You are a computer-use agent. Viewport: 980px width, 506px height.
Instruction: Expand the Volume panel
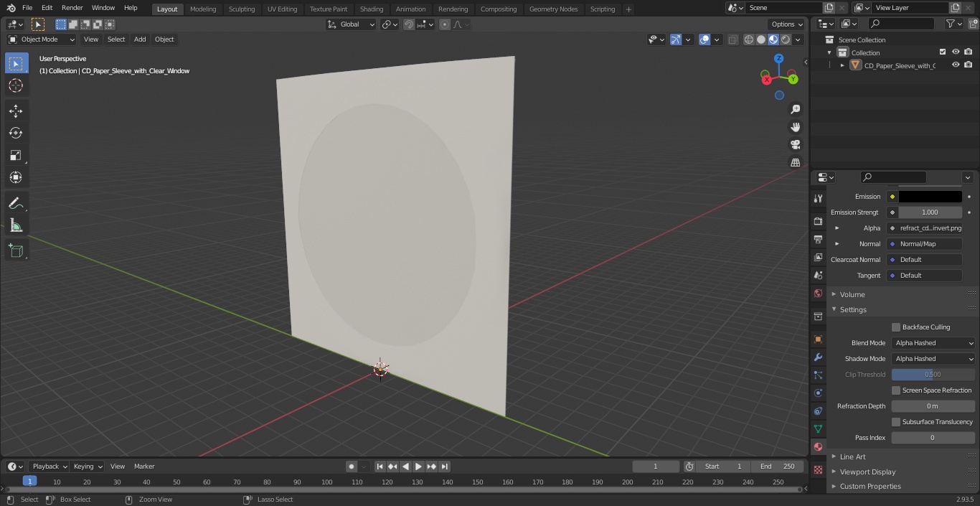852,294
